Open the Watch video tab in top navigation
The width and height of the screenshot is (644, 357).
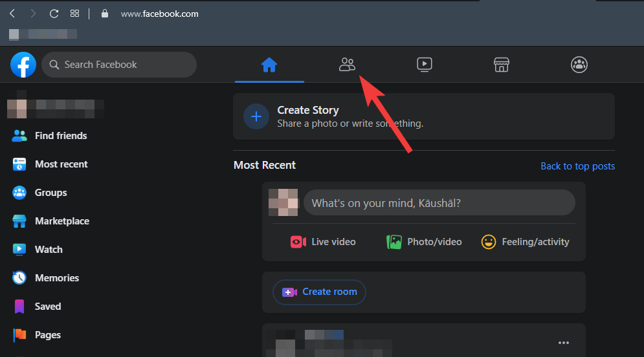click(x=425, y=65)
